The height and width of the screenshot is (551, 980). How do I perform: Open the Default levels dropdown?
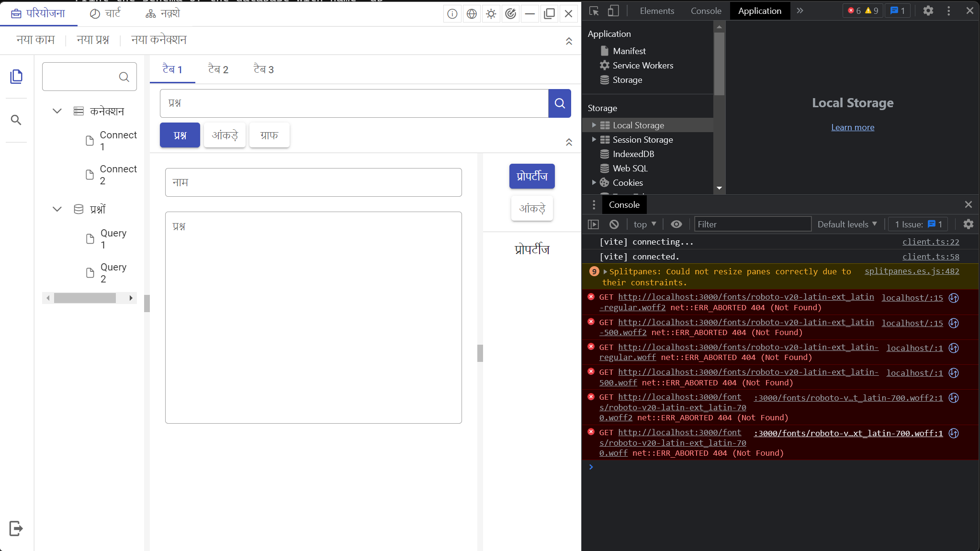point(846,224)
